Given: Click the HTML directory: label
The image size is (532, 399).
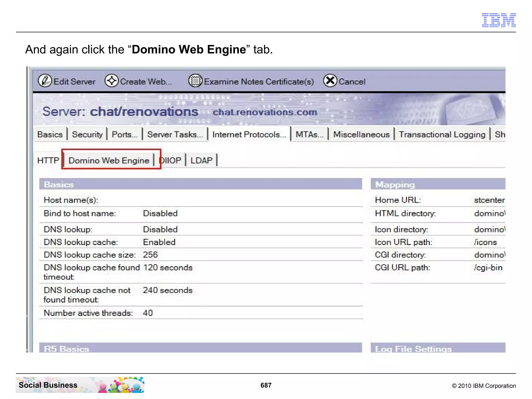Looking at the screenshot, I should 405,214.
